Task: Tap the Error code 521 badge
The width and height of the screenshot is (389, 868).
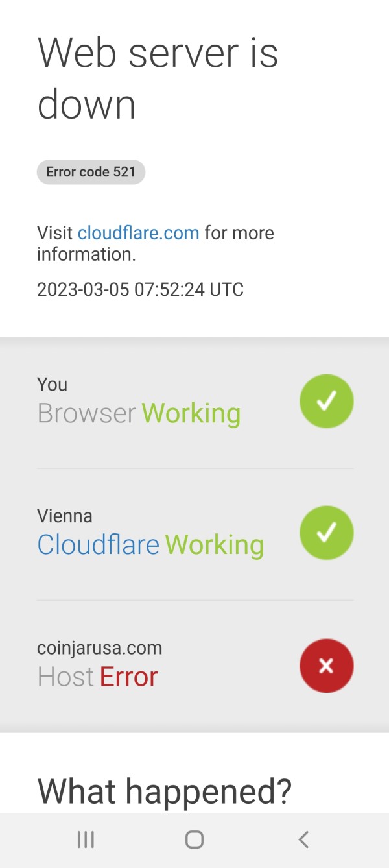Action: tap(91, 173)
